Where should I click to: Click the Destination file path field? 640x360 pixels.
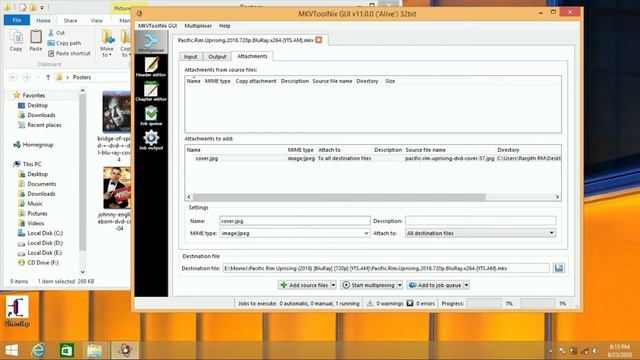pos(386,268)
